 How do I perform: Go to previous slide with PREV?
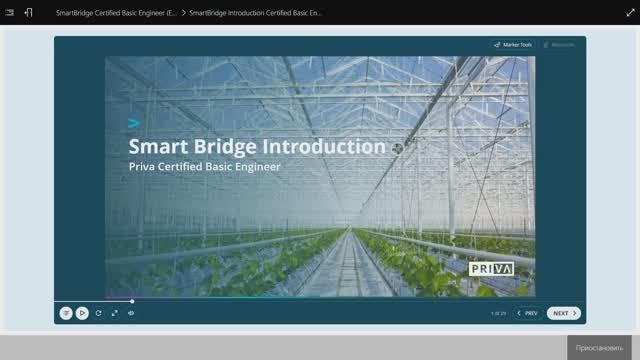point(527,313)
